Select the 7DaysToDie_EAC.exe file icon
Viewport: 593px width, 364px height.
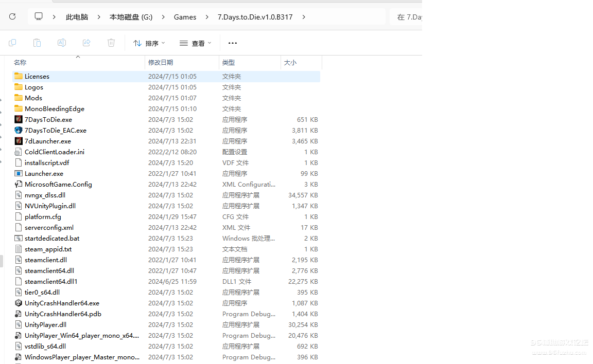point(19,131)
